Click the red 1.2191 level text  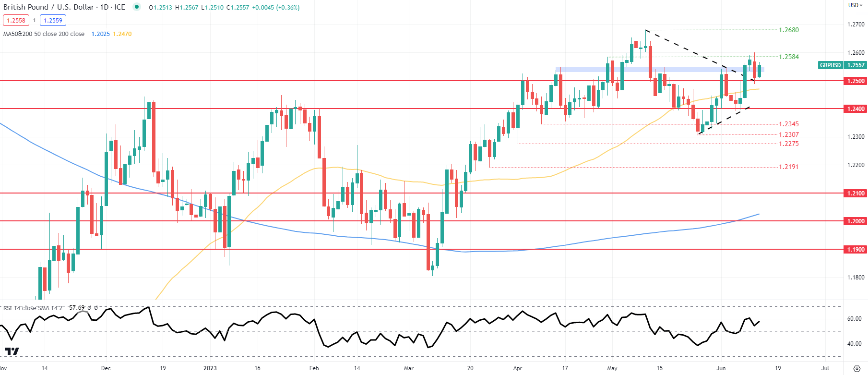(x=789, y=167)
